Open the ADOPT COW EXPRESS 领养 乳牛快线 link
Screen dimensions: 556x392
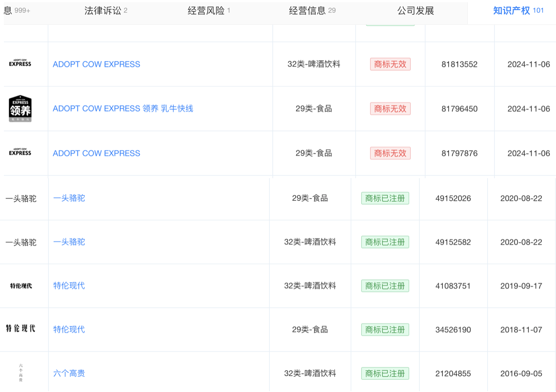tap(123, 109)
